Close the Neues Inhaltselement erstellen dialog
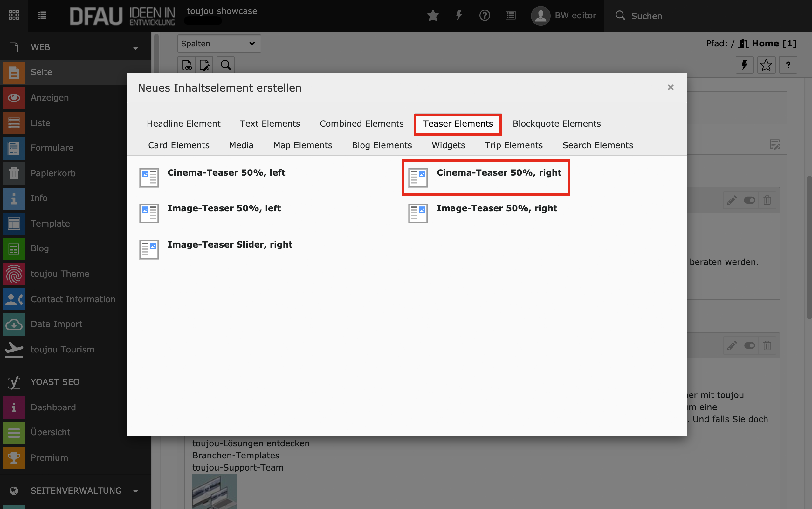Viewport: 812px width, 509px height. click(671, 87)
